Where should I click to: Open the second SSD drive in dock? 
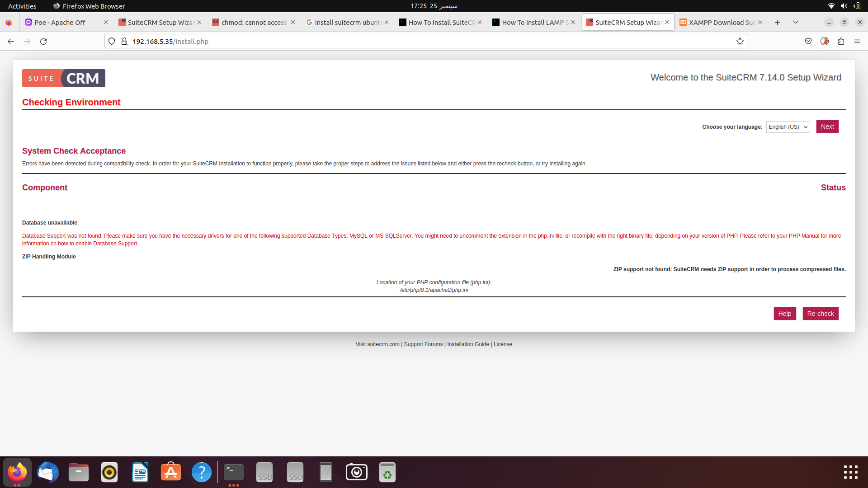pos(295,472)
